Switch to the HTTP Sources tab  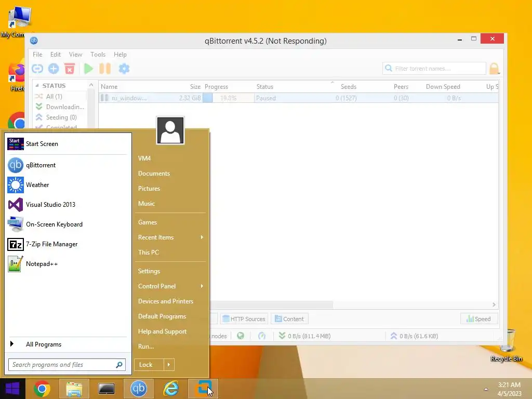click(244, 319)
